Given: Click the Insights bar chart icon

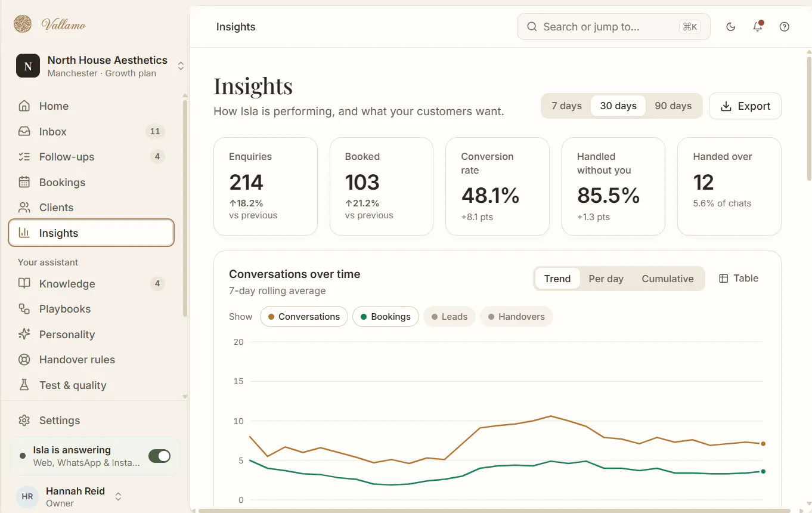Looking at the screenshot, I should (x=24, y=233).
